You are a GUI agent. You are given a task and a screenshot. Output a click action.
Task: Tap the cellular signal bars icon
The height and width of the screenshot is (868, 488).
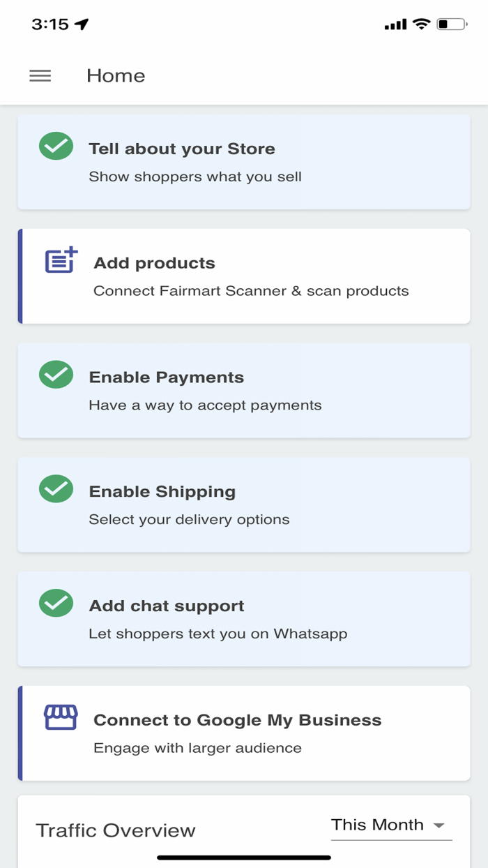tap(395, 25)
